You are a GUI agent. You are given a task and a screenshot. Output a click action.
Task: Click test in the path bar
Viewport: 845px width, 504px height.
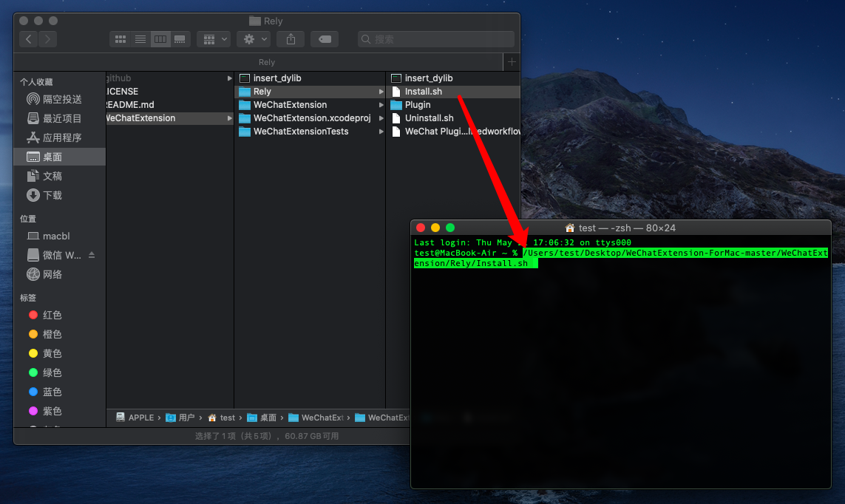point(222,418)
